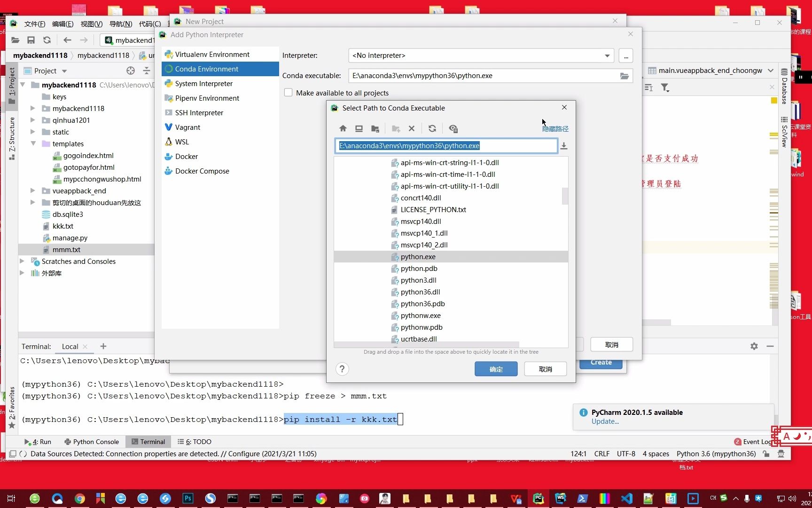Expand the vueappback_end folder

point(33,190)
